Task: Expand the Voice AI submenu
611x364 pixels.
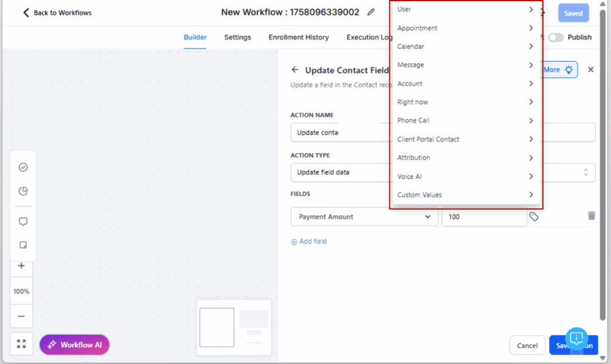Action: click(465, 177)
